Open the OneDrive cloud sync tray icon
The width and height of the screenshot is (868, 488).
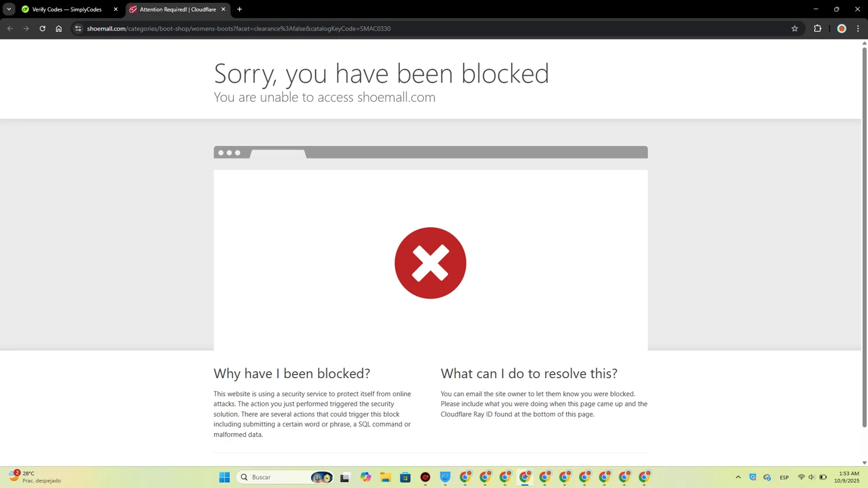767,477
